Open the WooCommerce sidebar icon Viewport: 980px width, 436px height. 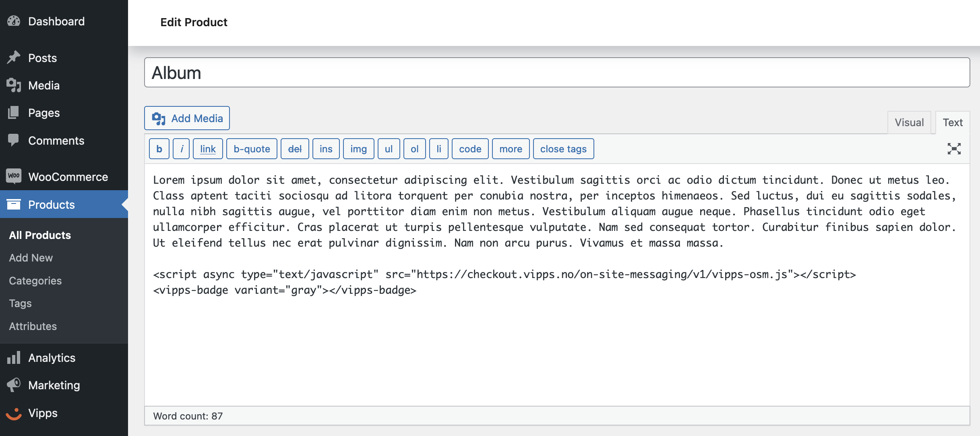tap(14, 176)
